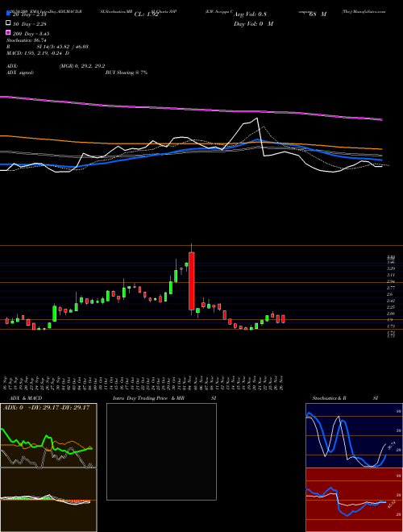Click the '(MGR) 0, 29.2, 29.2' ADX values
403x532 pixels.
click(82, 66)
